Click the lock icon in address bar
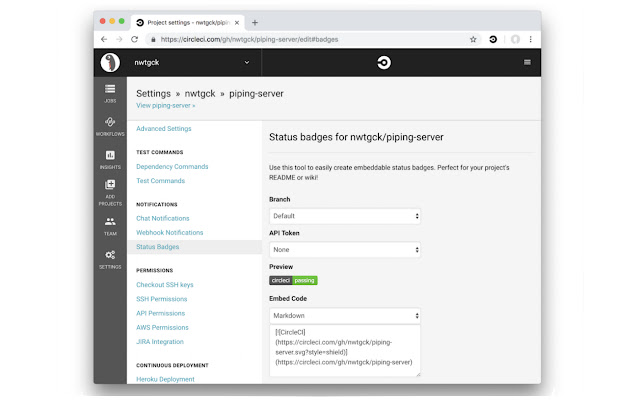This screenshot has width=640, height=400. coord(153,40)
